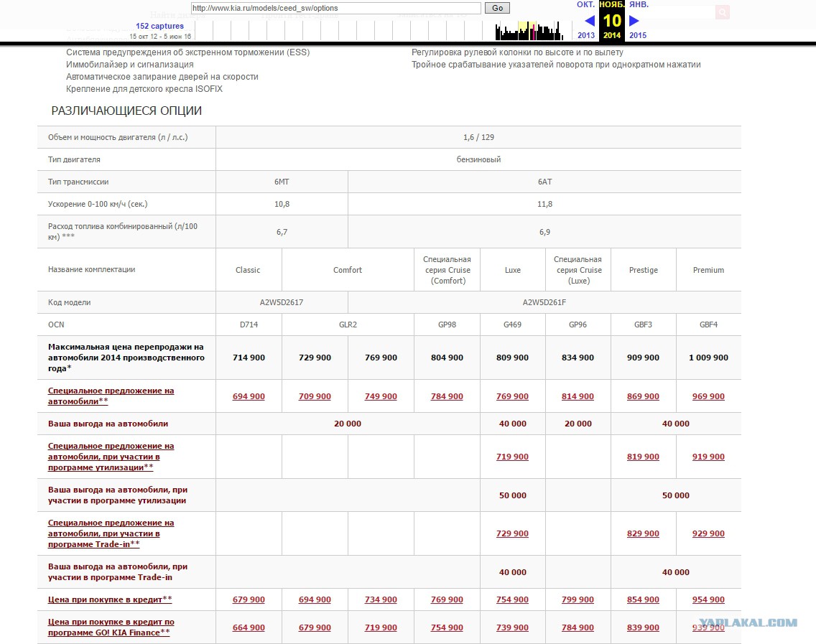Click the 854 900 Prestige credit price
816x644 pixels.
(x=643, y=599)
